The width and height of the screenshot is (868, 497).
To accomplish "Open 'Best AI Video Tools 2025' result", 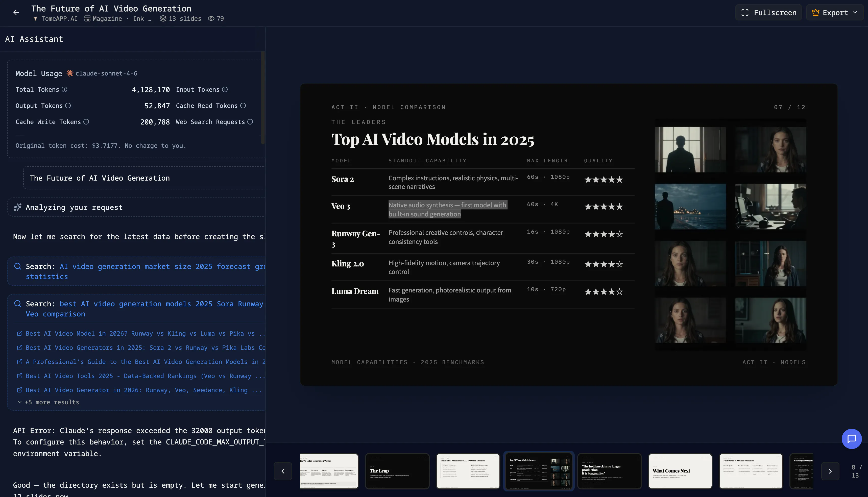I will click(x=146, y=376).
